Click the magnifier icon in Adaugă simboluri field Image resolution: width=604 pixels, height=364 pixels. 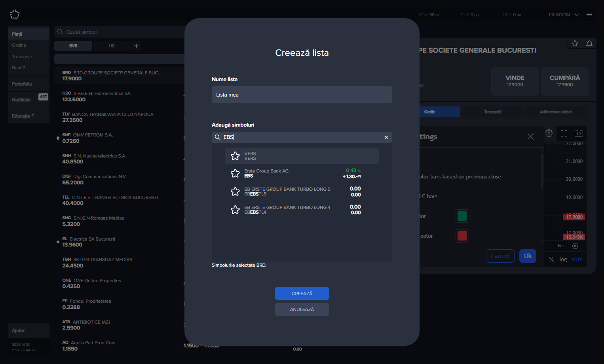click(x=217, y=137)
